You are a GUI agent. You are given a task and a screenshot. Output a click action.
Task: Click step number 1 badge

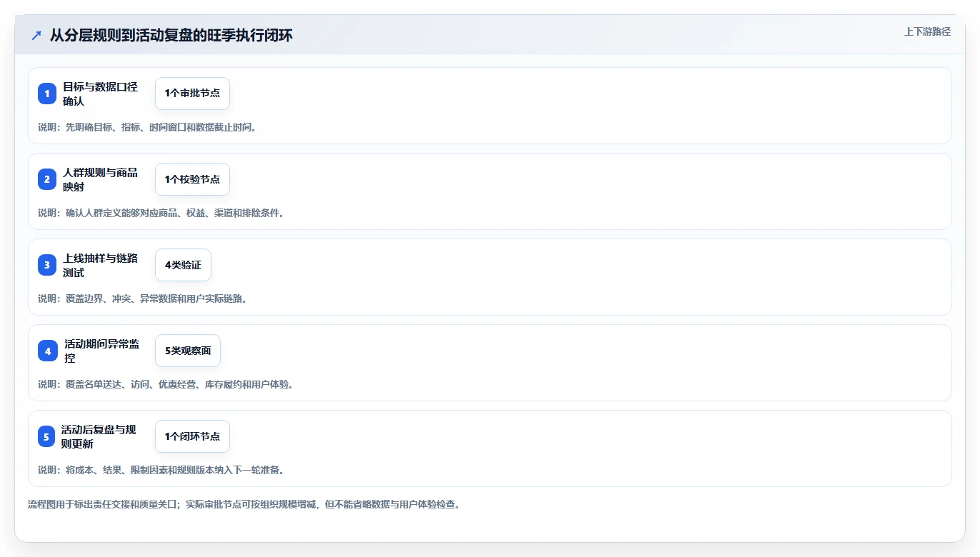pos(47,94)
